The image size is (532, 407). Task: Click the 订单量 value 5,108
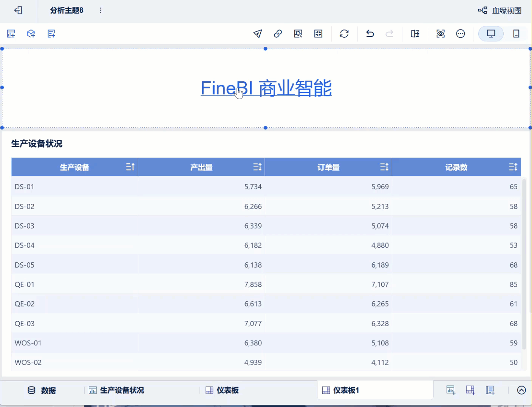[380, 343]
